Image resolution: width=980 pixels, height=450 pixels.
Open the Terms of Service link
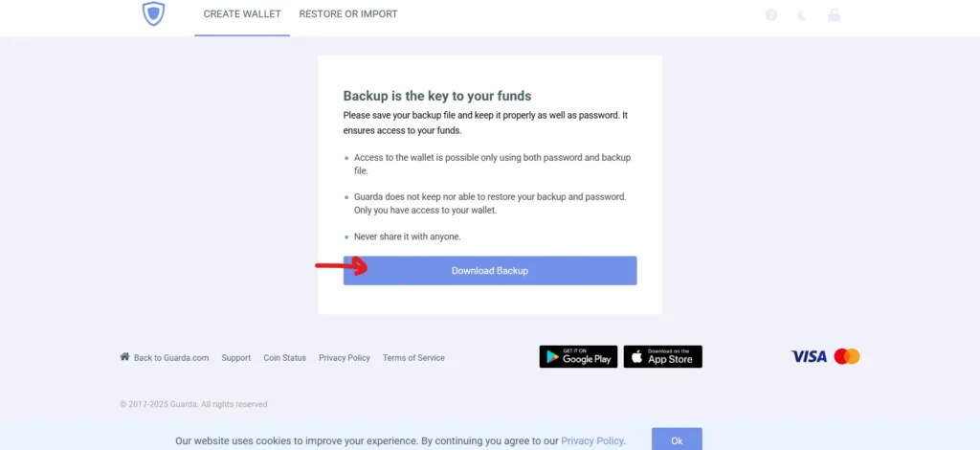413,358
